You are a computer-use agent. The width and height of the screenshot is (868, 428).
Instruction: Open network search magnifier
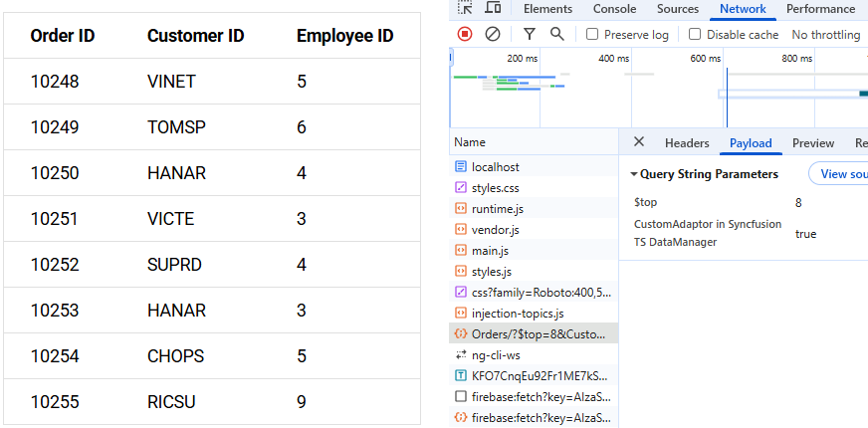tap(556, 34)
